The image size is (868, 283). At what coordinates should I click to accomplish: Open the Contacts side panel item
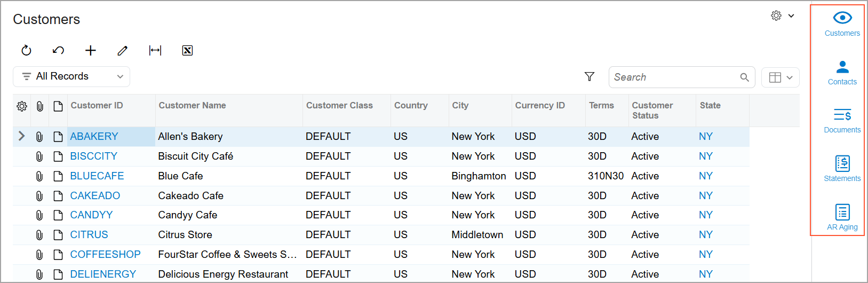pyautogui.click(x=842, y=73)
